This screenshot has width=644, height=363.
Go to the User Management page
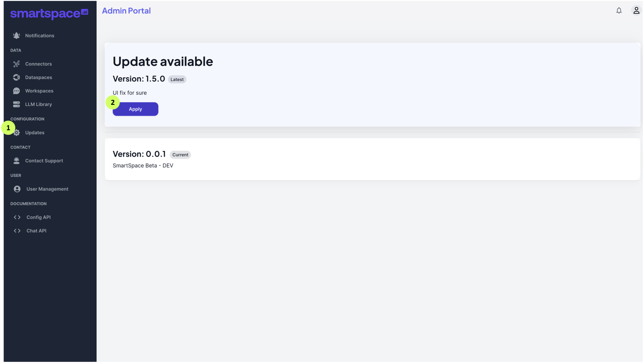[x=47, y=189]
